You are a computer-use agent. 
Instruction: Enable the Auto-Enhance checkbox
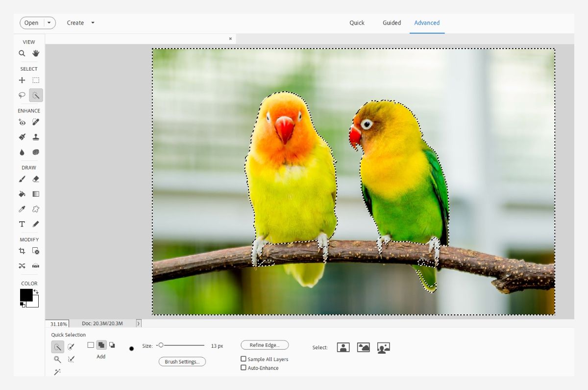pos(244,368)
